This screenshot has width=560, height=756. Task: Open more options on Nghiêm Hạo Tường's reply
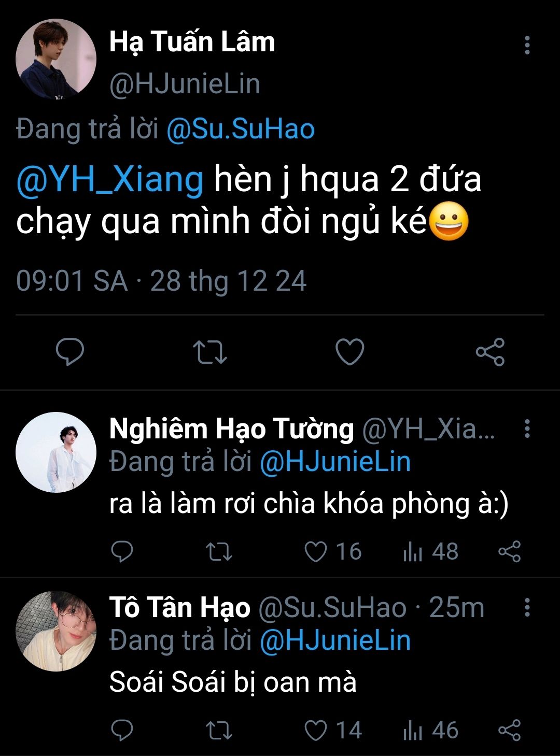pos(527,429)
